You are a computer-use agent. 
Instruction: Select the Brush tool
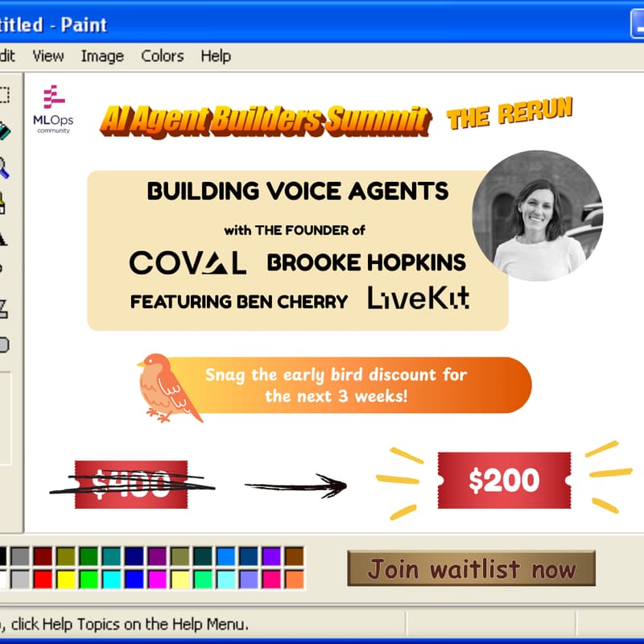[x=2, y=203]
